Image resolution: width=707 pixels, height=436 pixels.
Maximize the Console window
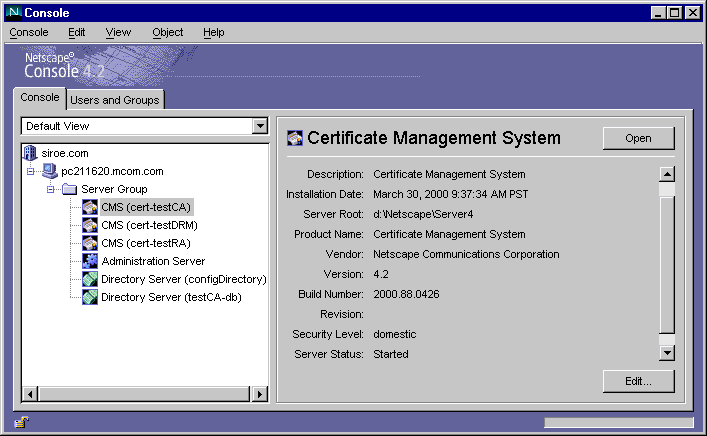click(x=675, y=13)
